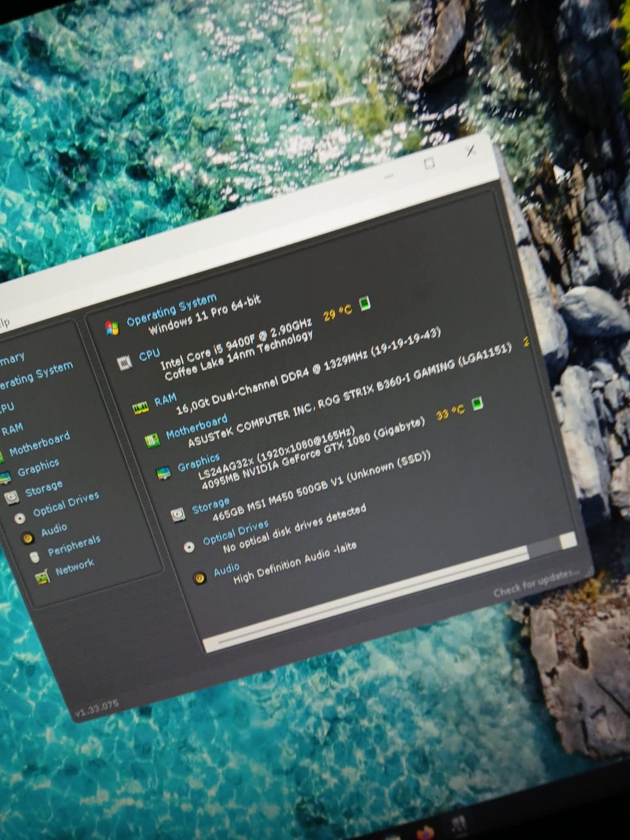Open Network section in the sidebar
Viewport: 630px width, 840px height.
click(75, 566)
